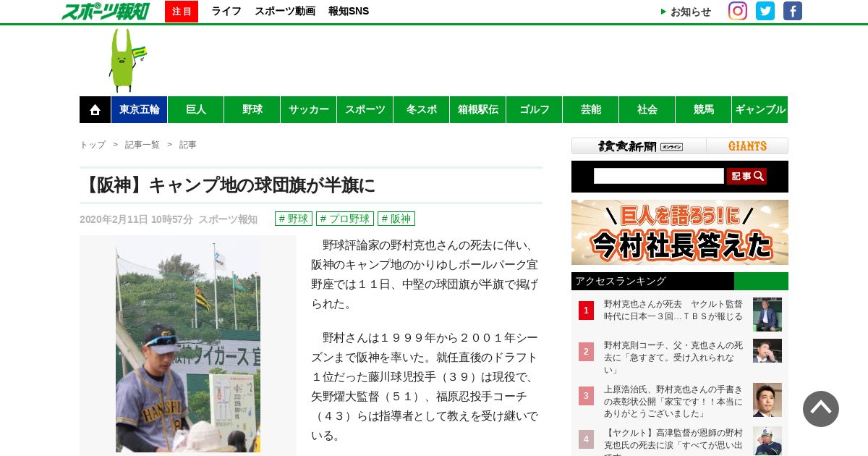Select the 社会 navigation tab
This screenshot has height=456, width=868.
coord(647,110)
